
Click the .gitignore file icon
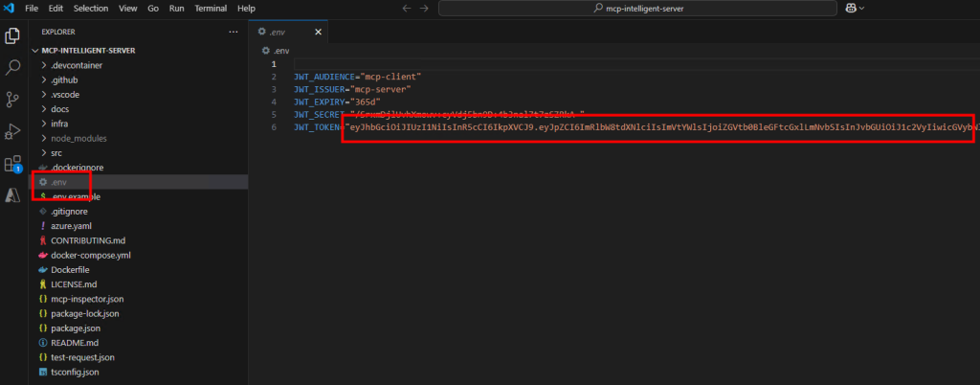click(x=43, y=212)
